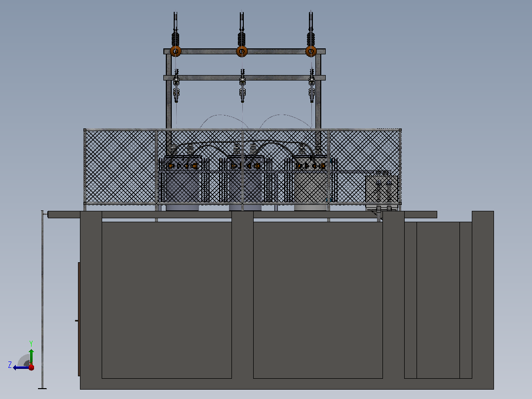The width and height of the screenshot is (532, 399).
Task: Select the lower crossbeam of the gantry
Action: 244,78
